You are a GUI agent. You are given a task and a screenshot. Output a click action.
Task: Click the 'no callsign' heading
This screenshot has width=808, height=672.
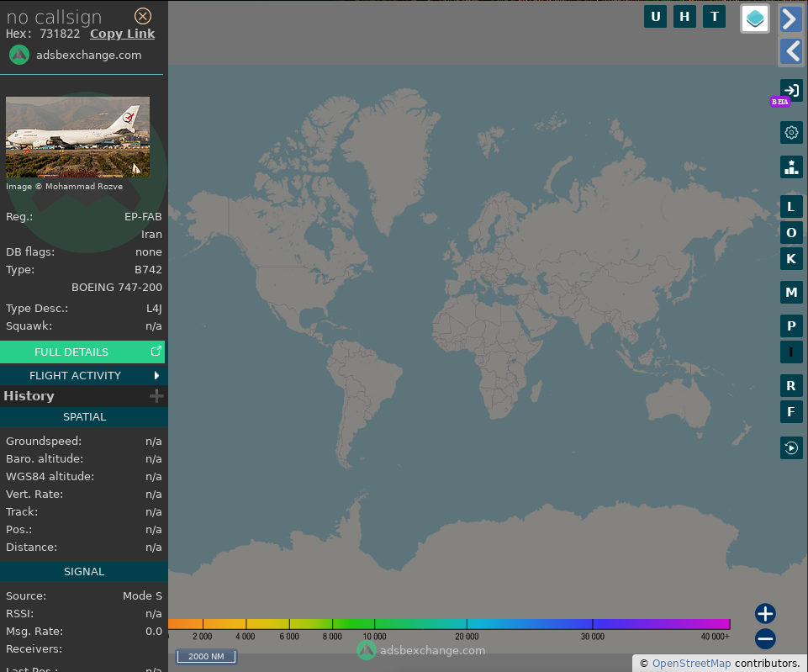point(54,18)
